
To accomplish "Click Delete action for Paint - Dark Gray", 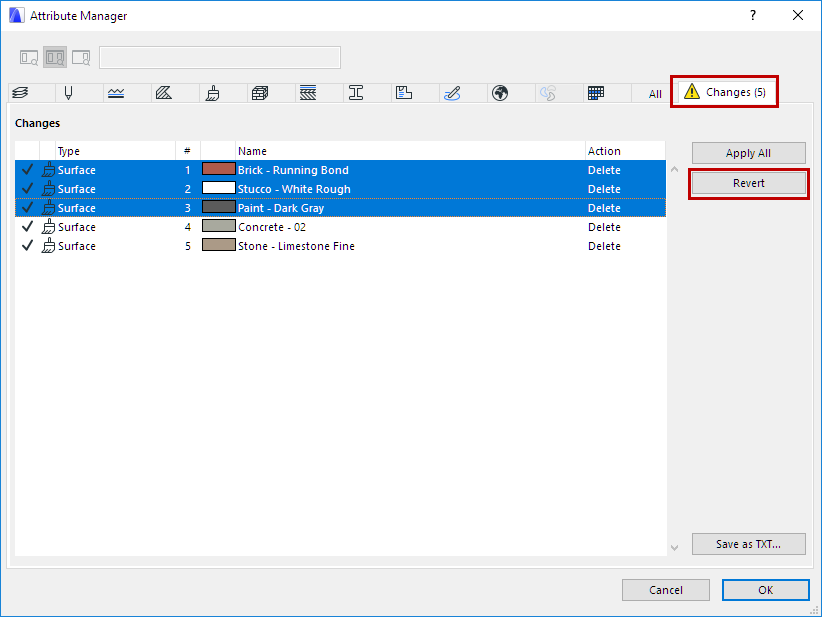I will 604,208.
